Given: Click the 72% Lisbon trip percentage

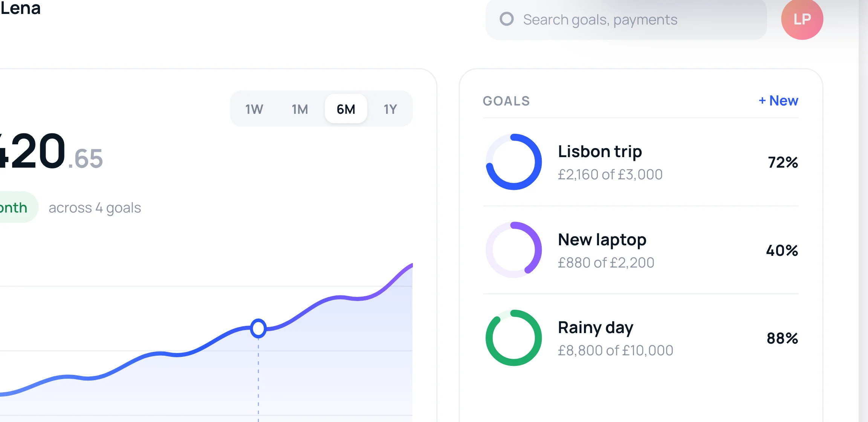Looking at the screenshot, I should [783, 162].
